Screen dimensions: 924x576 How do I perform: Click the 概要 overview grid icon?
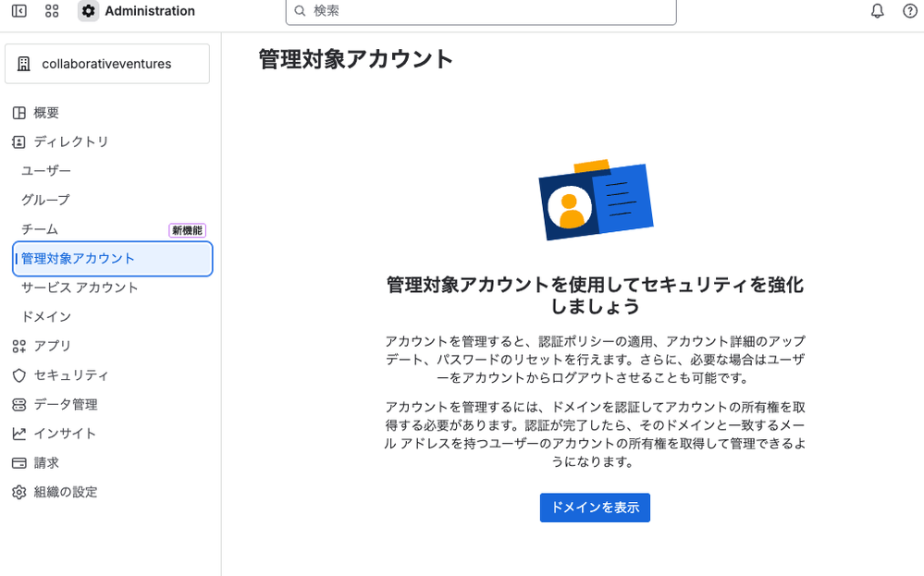tap(21, 112)
